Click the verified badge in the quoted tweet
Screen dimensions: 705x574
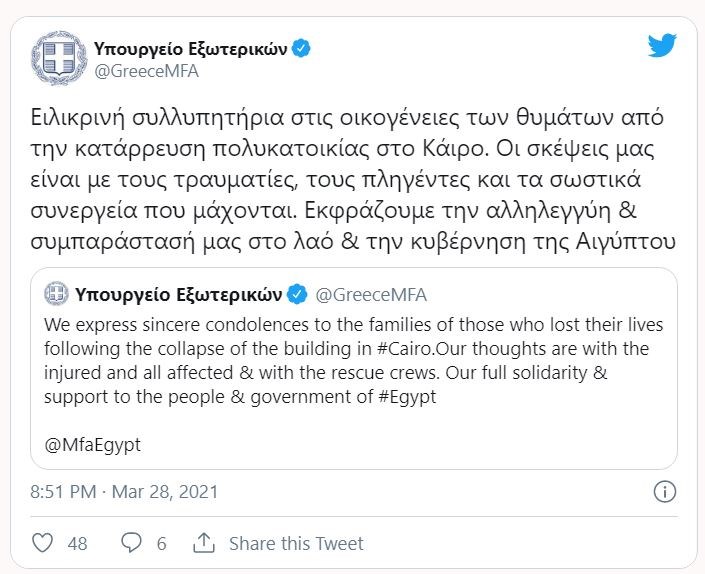tap(297, 294)
